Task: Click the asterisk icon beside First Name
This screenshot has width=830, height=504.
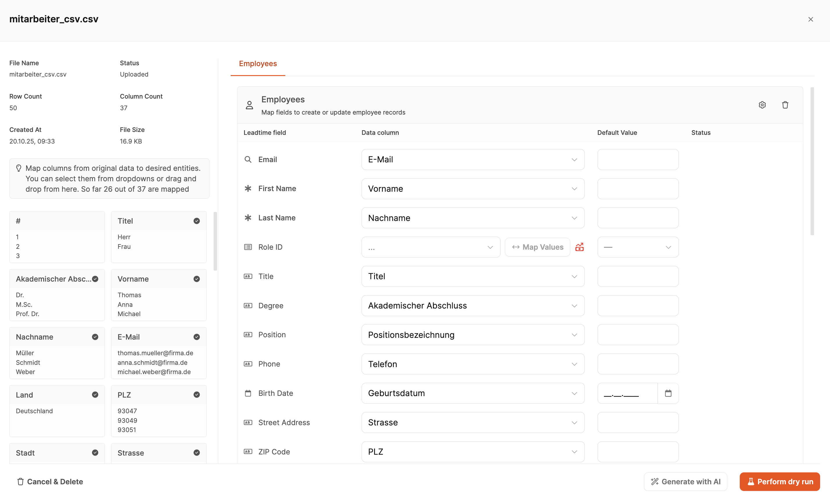Action: tap(248, 188)
